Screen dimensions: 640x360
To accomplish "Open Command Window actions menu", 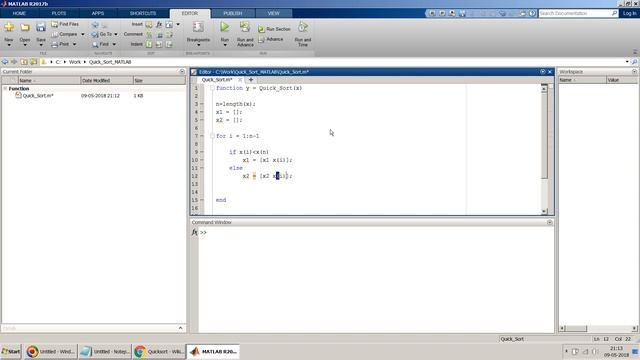I will tap(549, 222).
